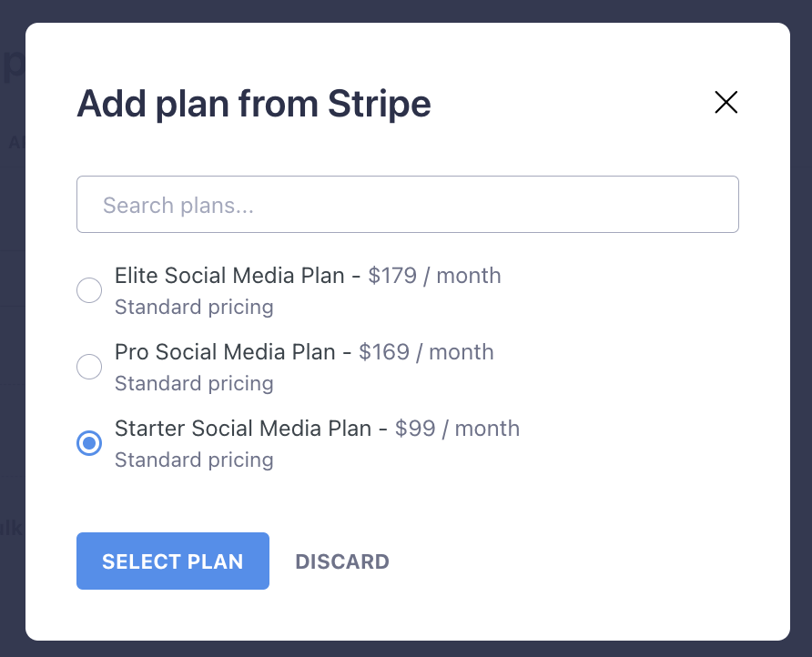Click the Add plan from Stripe heading
This screenshot has width=812, height=657.
[253, 105]
